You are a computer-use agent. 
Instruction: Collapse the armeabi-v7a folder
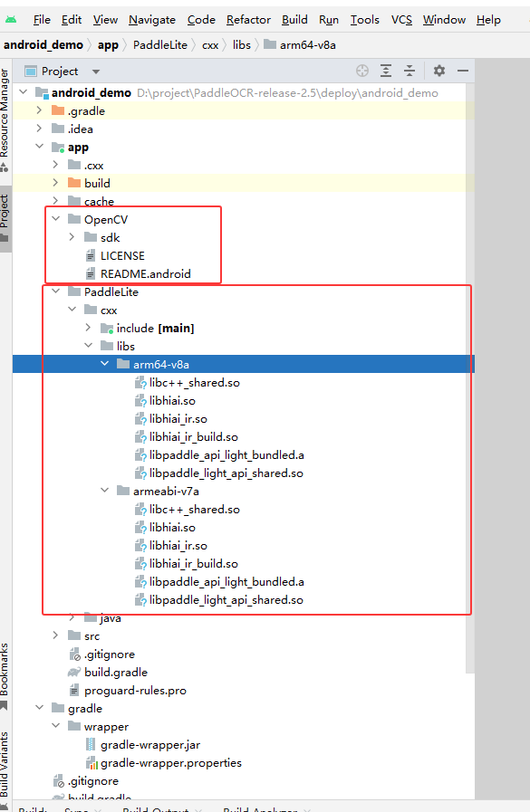click(x=105, y=491)
